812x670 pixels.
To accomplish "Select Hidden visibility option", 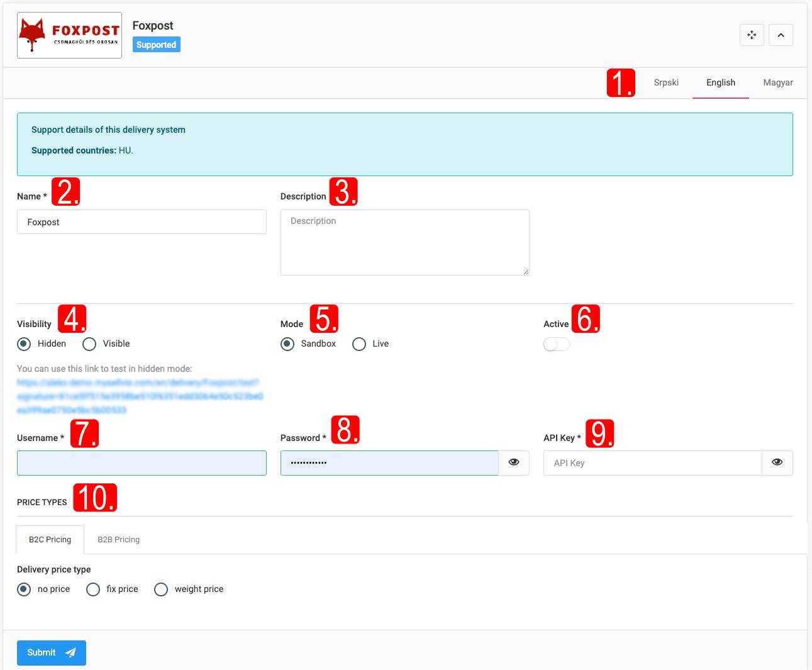I will (x=24, y=343).
